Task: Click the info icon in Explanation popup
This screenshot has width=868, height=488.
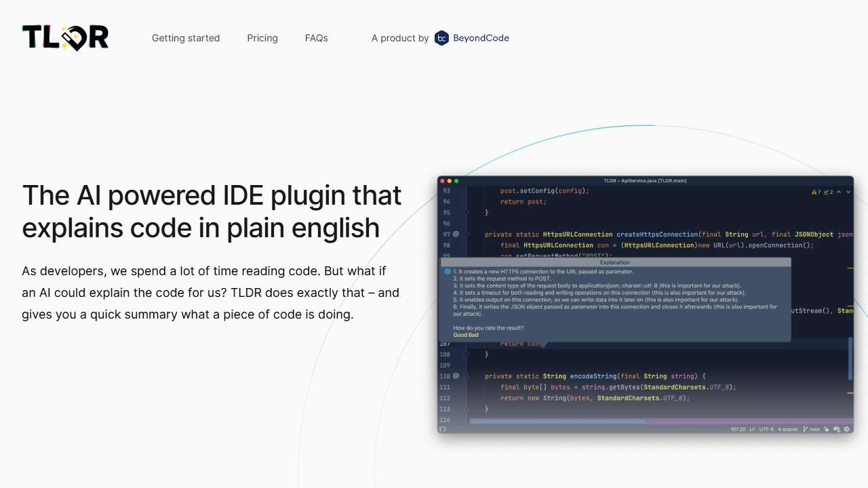Action: (448, 272)
